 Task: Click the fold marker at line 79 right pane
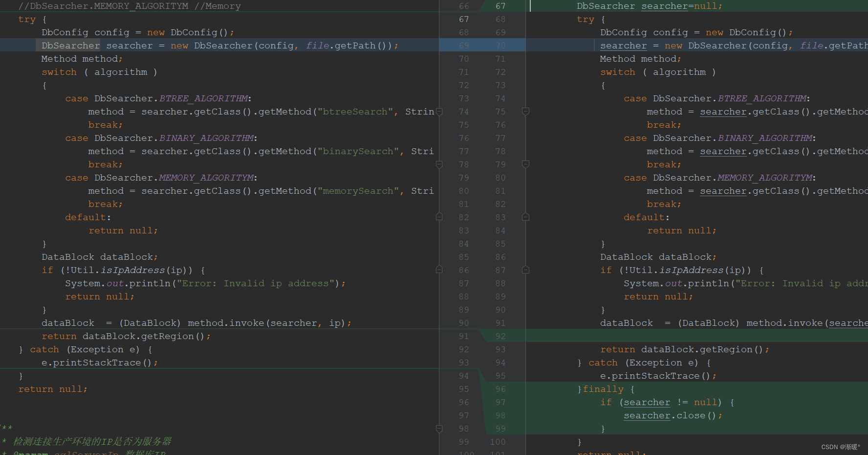(526, 164)
